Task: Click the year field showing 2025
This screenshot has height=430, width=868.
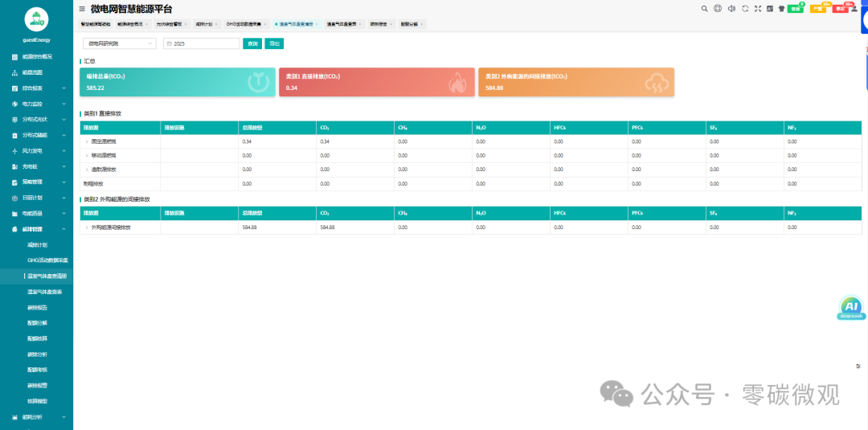Action: (202, 43)
